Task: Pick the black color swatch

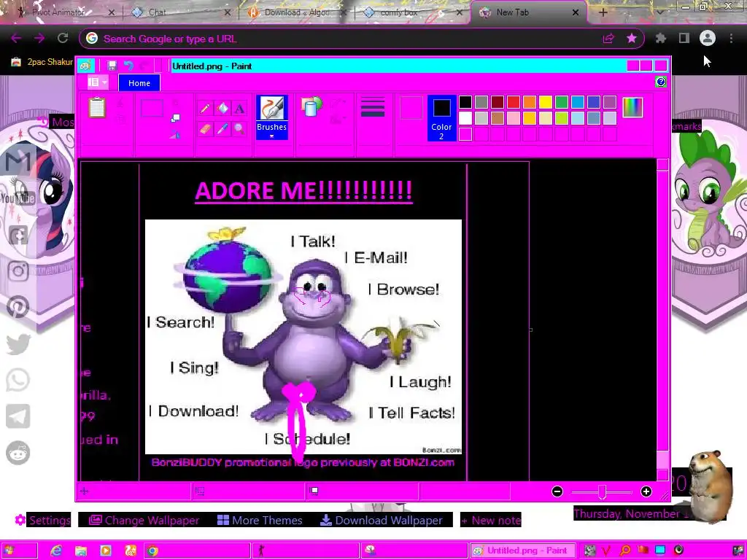Action: pyautogui.click(x=465, y=102)
